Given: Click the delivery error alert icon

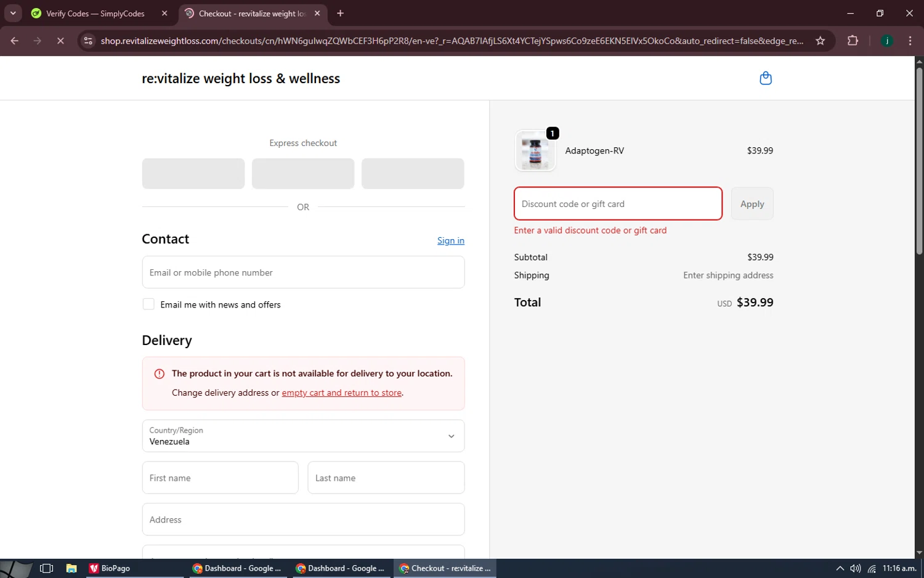Looking at the screenshot, I should 160,373.
